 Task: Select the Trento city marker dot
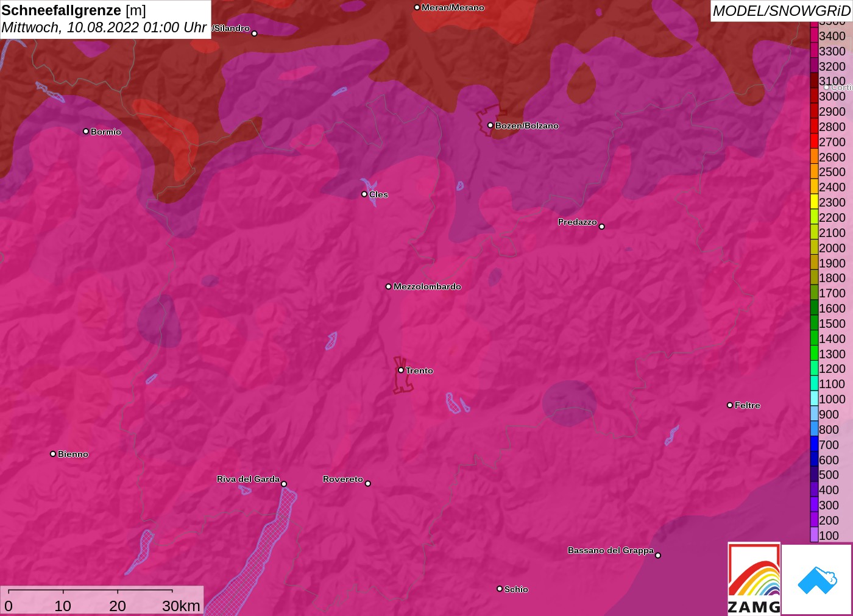[401, 370]
